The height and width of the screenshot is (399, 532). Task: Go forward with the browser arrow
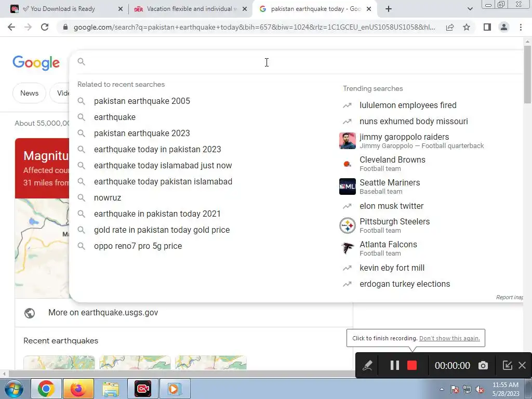[28, 27]
